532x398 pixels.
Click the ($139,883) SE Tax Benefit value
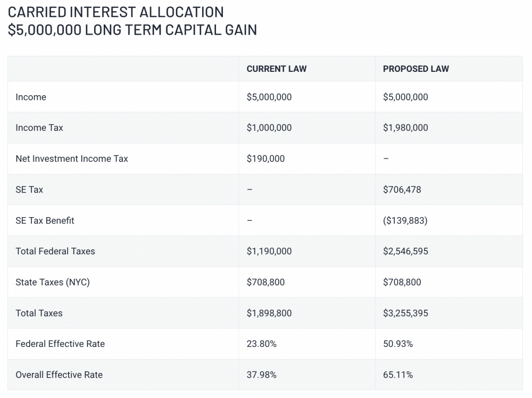pyautogui.click(x=405, y=220)
